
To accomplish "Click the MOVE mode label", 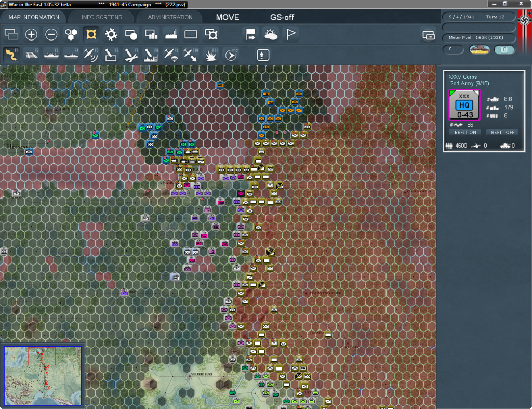I will 228,17.
